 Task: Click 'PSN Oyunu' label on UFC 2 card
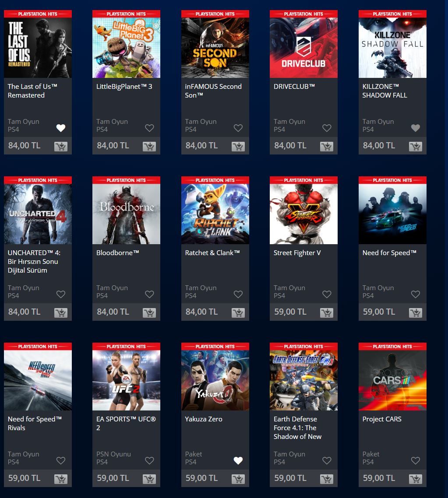point(113,454)
